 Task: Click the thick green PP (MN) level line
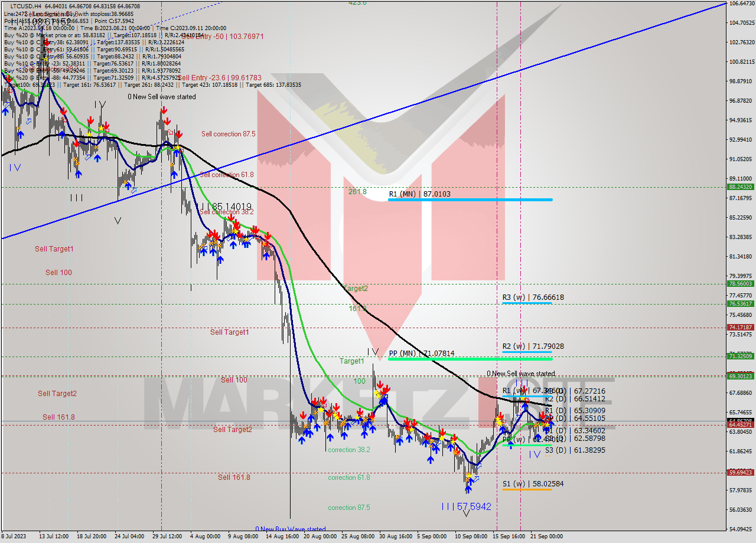tap(470, 359)
